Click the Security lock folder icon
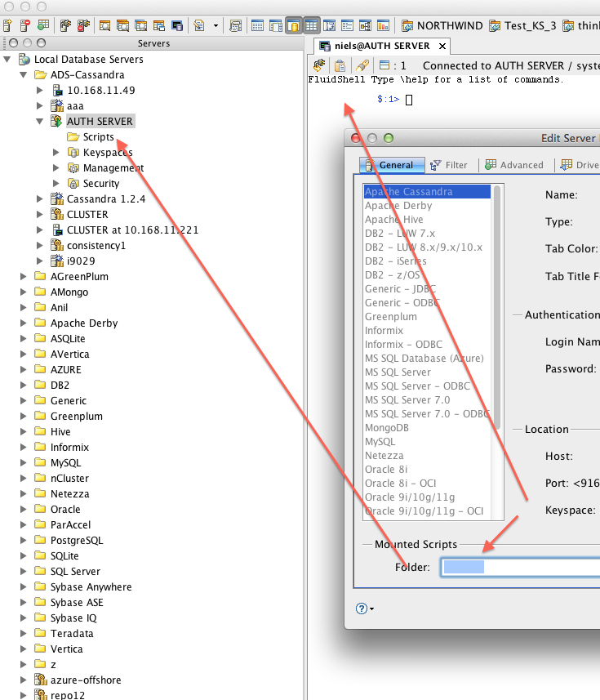The width and height of the screenshot is (600, 700). (73, 184)
